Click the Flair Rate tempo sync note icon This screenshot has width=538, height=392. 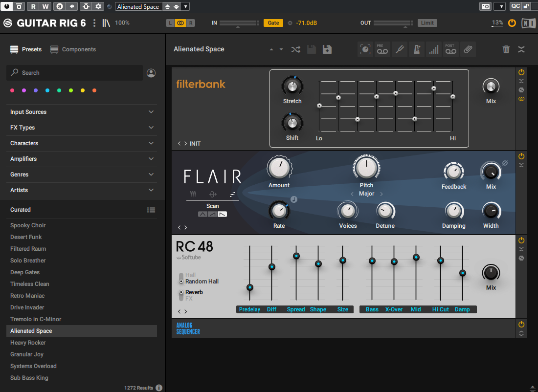[294, 199]
